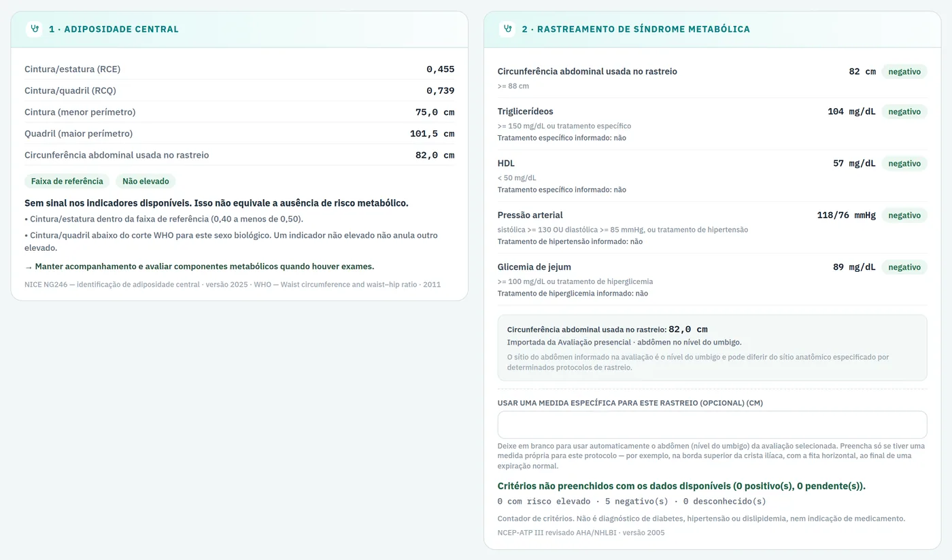The width and height of the screenshot is (952, 560).
Task: Click the 104 mg/dL triglycerides value
Action: (851, 111)
